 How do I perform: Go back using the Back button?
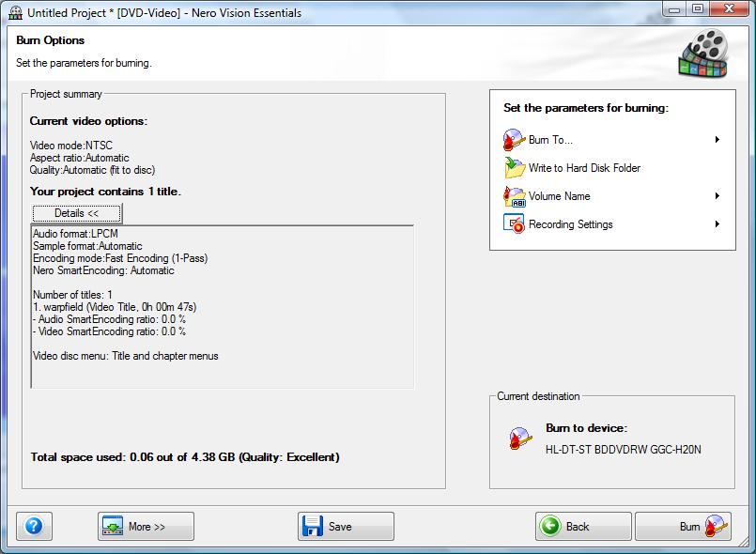click(583, 526)
